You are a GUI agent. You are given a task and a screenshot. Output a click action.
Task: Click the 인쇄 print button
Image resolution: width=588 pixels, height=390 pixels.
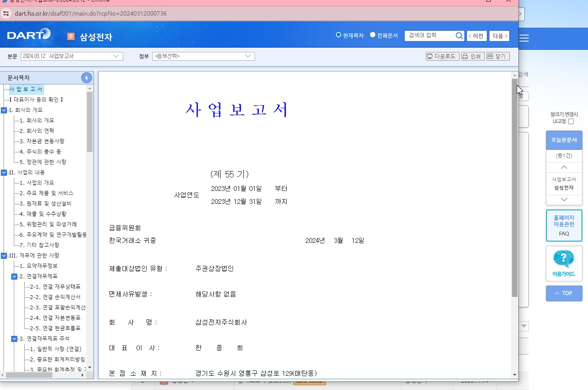point(473,56)
